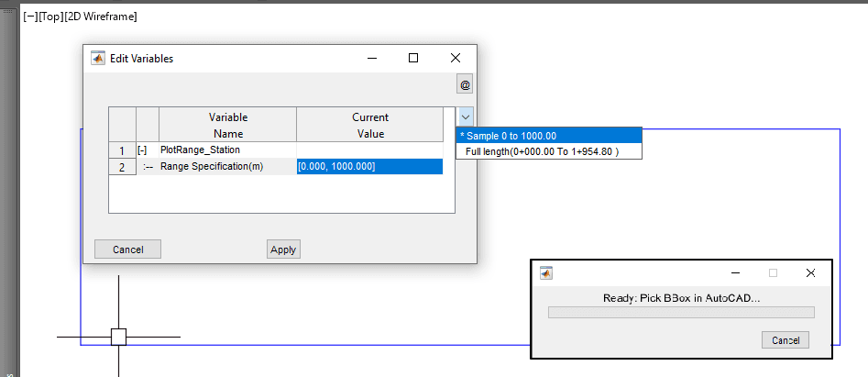868x377 pixels.
Task: Click the [−] viewport control in AutoCAD
Action: click(x=30, y=17)
